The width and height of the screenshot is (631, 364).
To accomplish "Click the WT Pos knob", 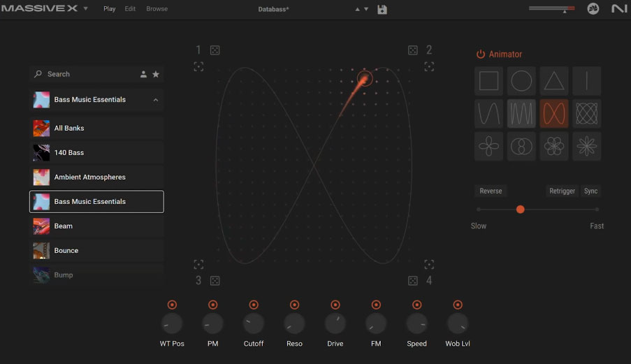I will [172, 323].
